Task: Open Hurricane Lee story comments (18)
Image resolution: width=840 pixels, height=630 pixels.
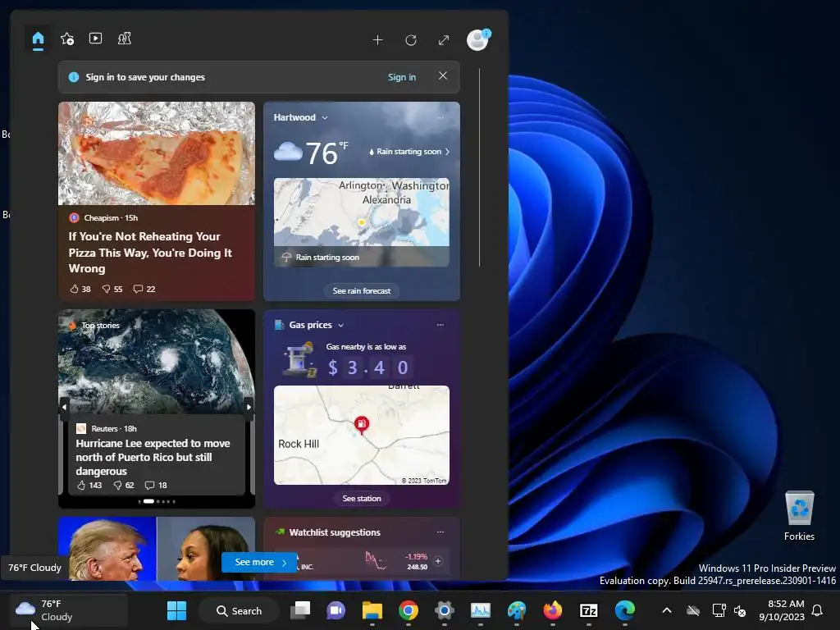Action: click(156, 486)
